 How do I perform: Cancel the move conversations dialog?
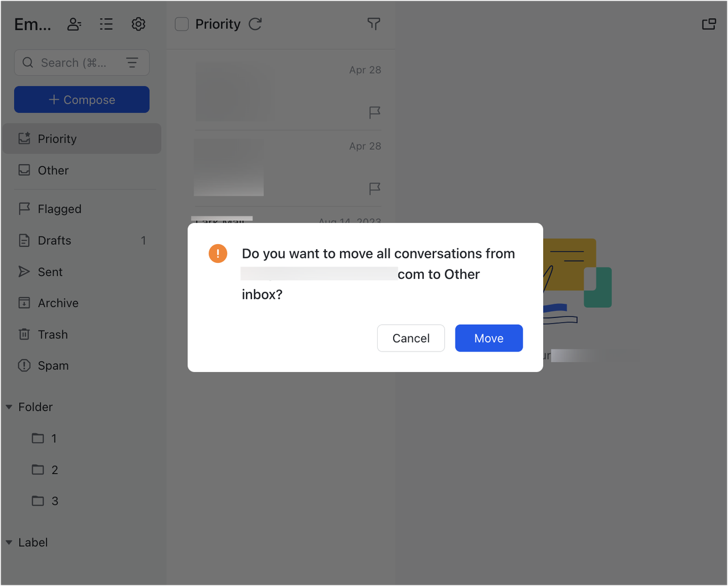[411, 338]
